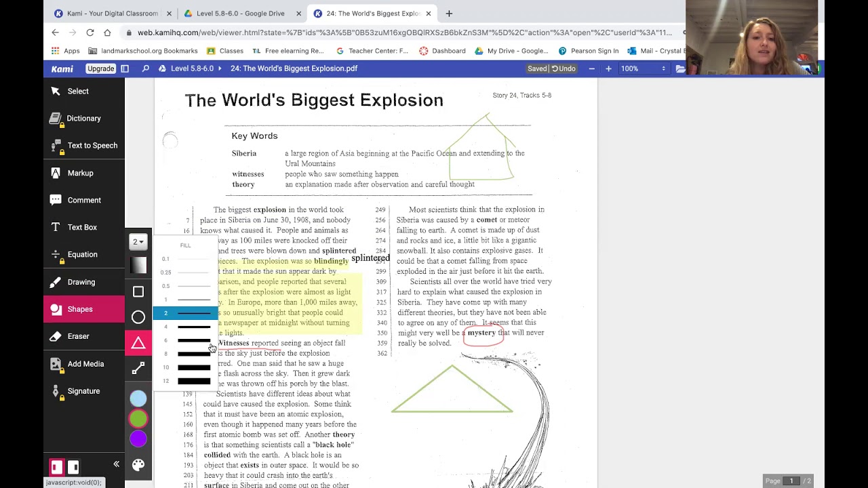The height and width of the screenshot is (488, 868).
Task: Select stroke thickness 2
Action: pos(186,313)
